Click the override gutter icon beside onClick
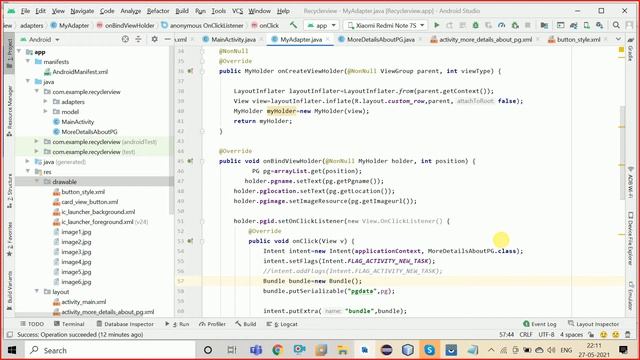The height and width of the screenshot is (360, 640). tap(190, 241)
